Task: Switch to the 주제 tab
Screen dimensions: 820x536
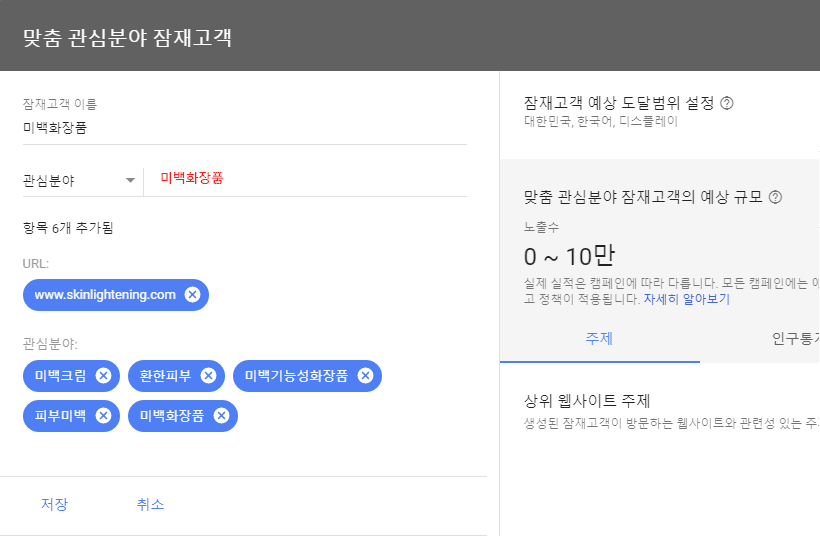Action: point(599,339)
